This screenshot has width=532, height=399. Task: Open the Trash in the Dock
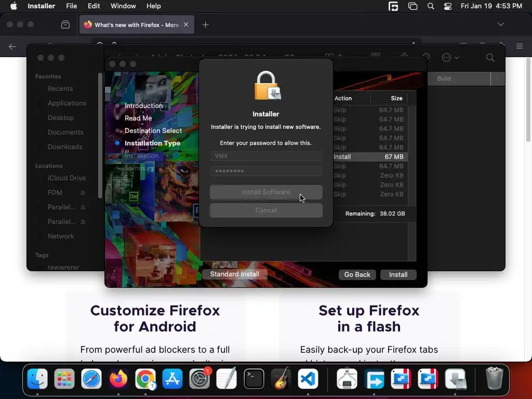click(495, 379)
